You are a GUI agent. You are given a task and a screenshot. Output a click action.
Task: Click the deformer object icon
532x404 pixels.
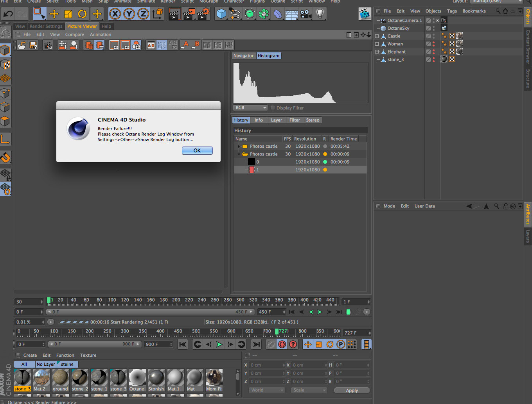[x=278, y=14]
